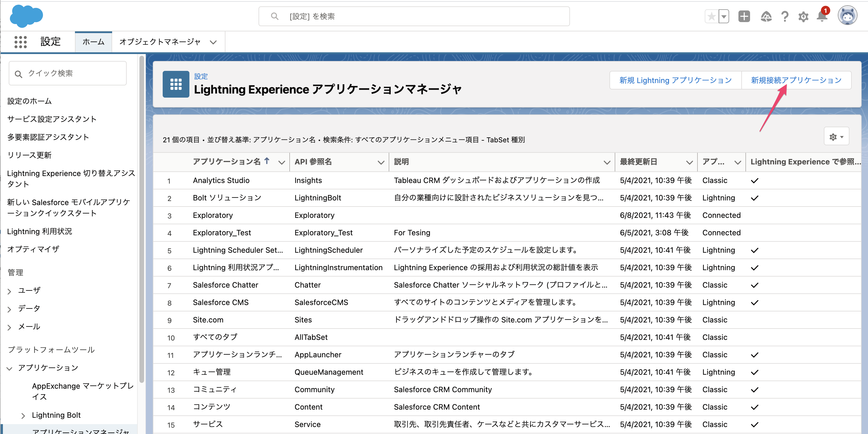Open AppExchange マーケットプレイス
Viewport: 868px width, 434px height.
[x=83, y=391]
